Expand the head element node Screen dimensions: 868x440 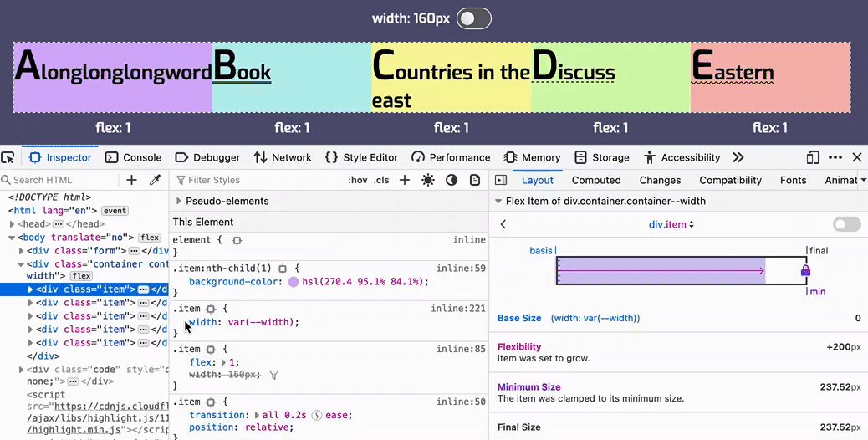[13, 224]
